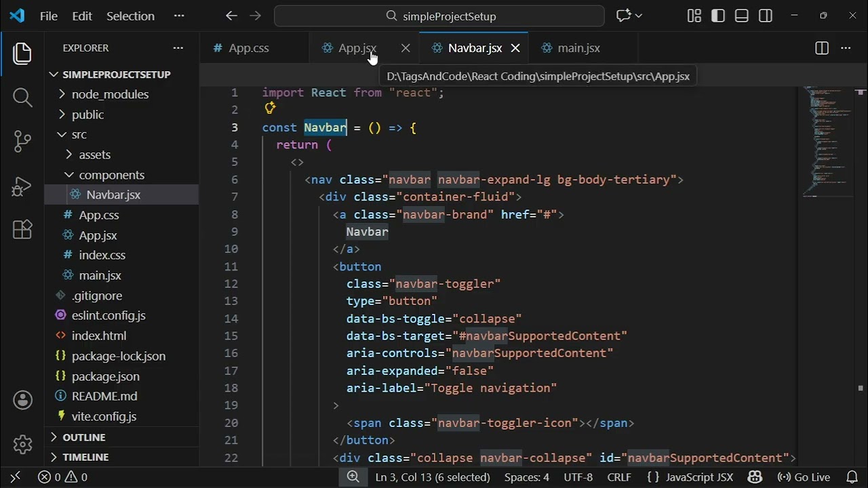868x488 pixels.
Task: Toggle the secondary side bar
Action: (x=765, y=16)
